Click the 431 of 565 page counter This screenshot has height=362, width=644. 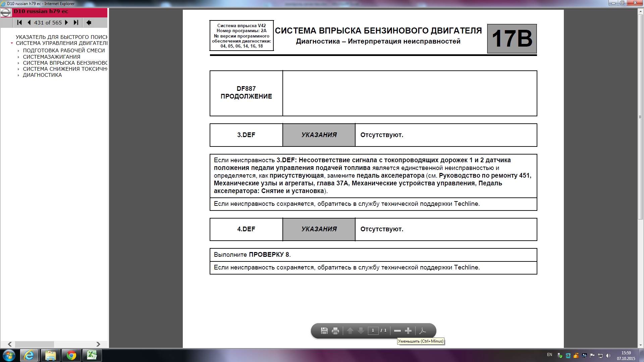click(x=48, y=22)
